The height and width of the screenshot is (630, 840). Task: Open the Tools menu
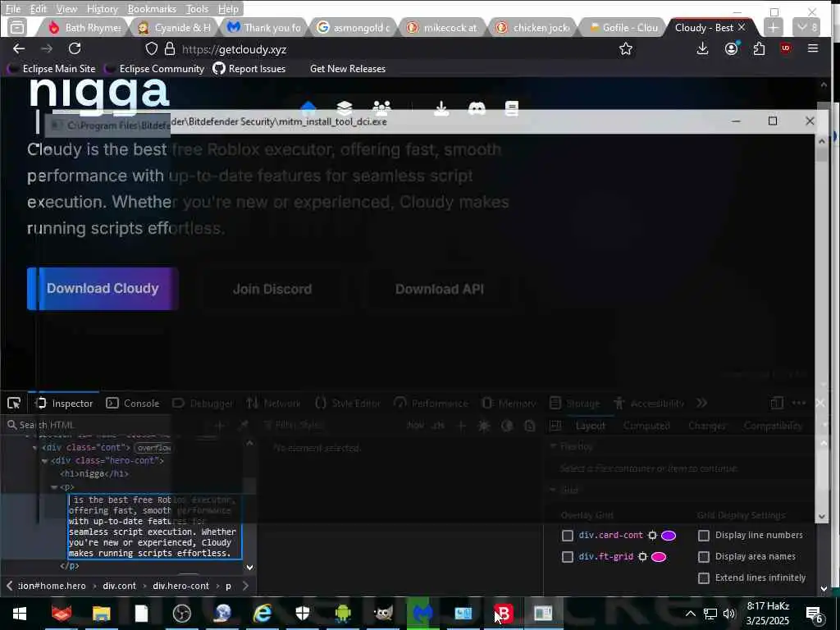[x=197, y=8]
